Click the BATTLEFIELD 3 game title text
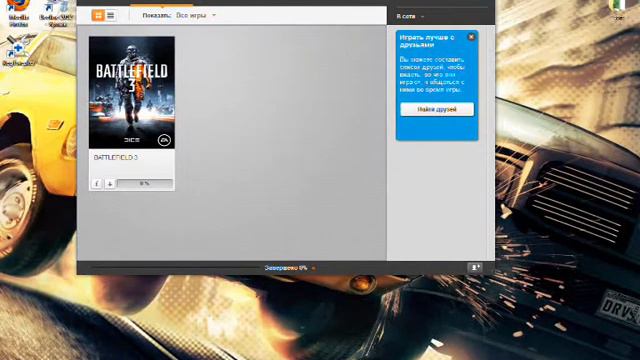This screenshot has width=640, height=360. click(116, 158)
